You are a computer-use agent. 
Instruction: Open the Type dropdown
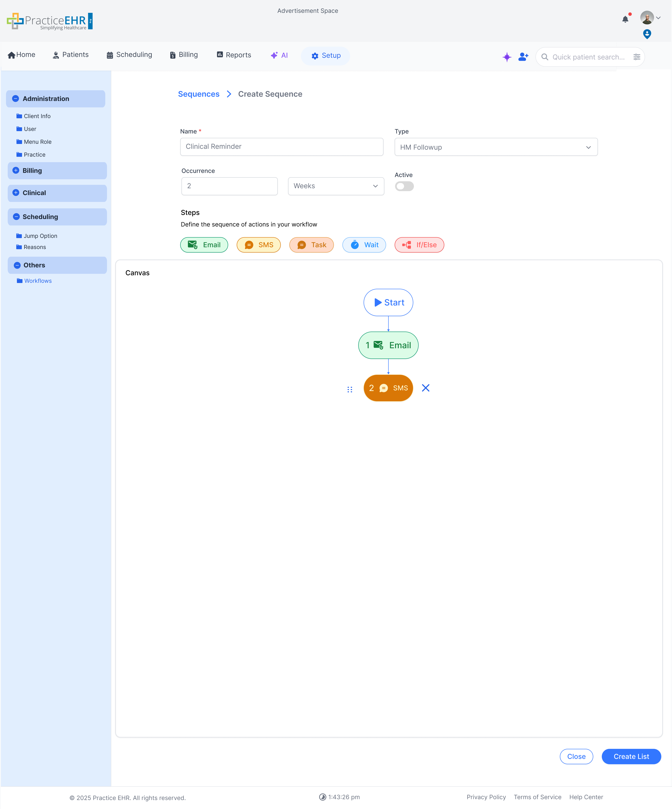point(495,147)
